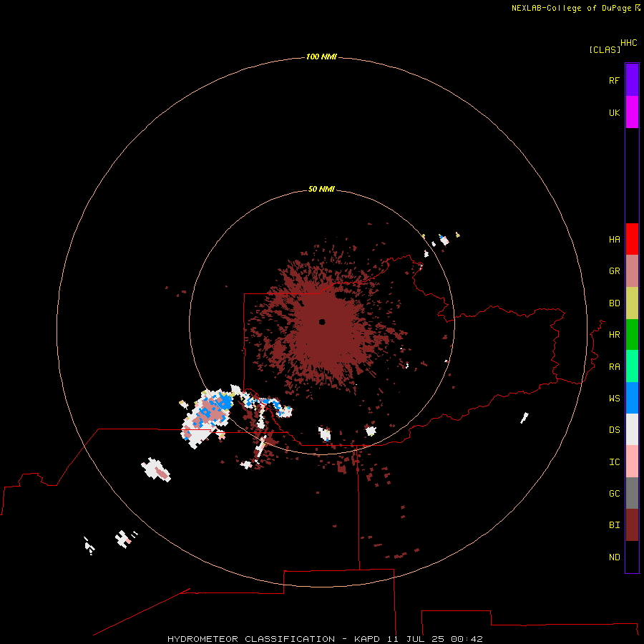Click the UK legend label

pyautogui.click(x=614, y=112)
